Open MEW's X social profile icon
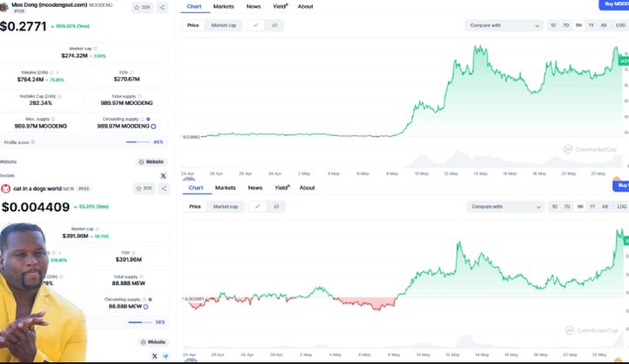629x364 pixels. (155, 356)
